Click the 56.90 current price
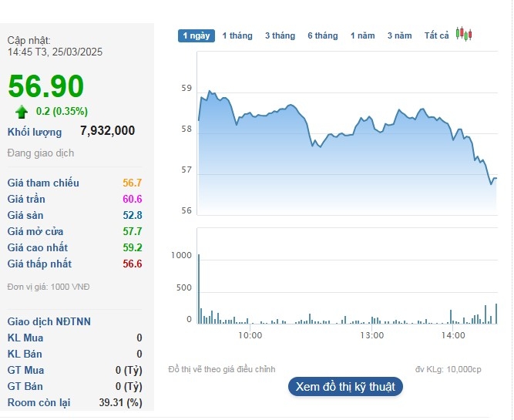 46,86
